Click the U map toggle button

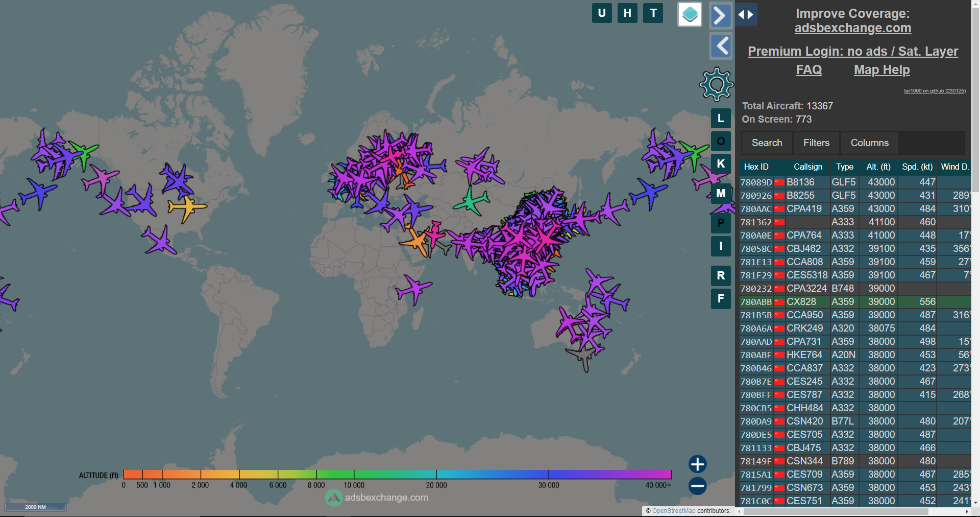tap(602, 13)
